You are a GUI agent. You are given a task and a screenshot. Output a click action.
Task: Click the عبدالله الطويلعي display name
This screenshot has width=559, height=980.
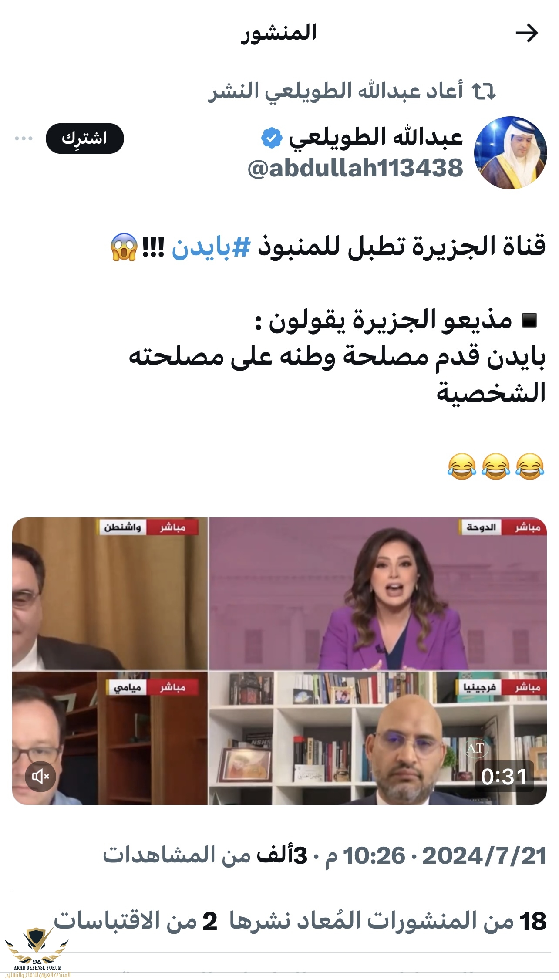375,138
